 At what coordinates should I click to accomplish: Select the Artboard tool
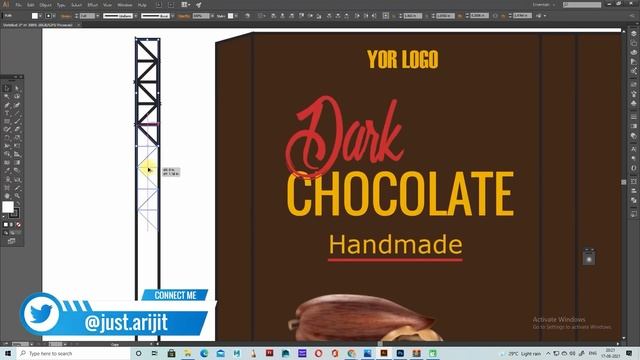coord(7,188)
